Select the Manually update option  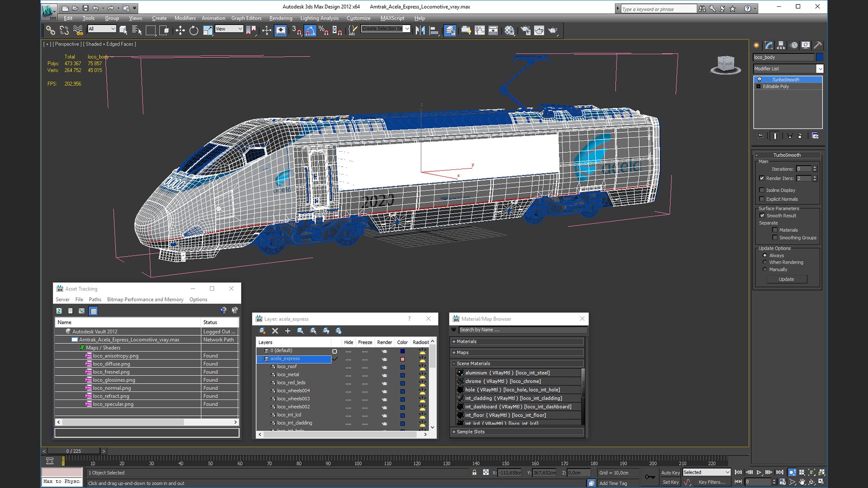click(x=765, y=269)
